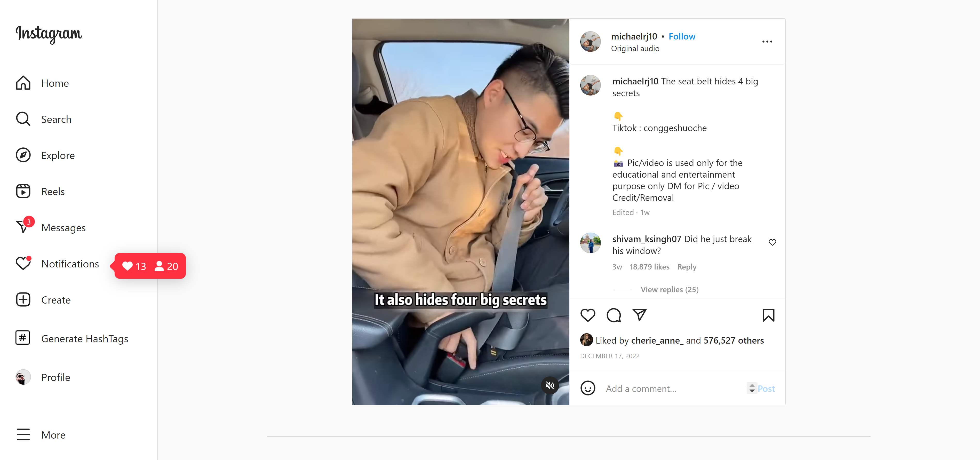Image resolution: width=980 pixels, height=460 pixels.
Task: Open Messages in the sidebar
Action: tap(51, 227)
